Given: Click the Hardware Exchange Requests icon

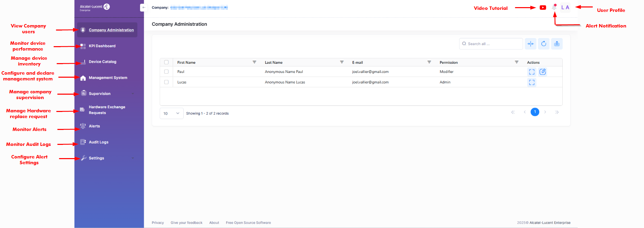Looking at the screenshot, I should pyautogui.click(x=82, y=110).
